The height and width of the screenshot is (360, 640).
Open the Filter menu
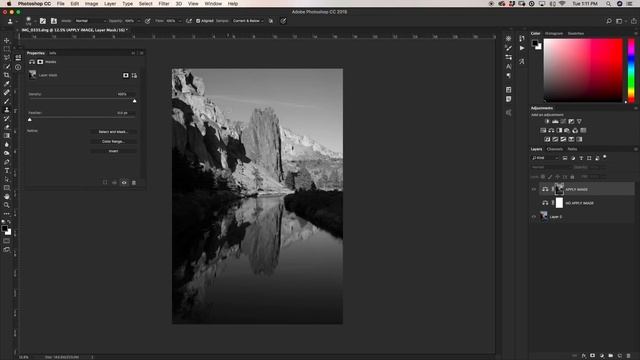click(164, 3)
